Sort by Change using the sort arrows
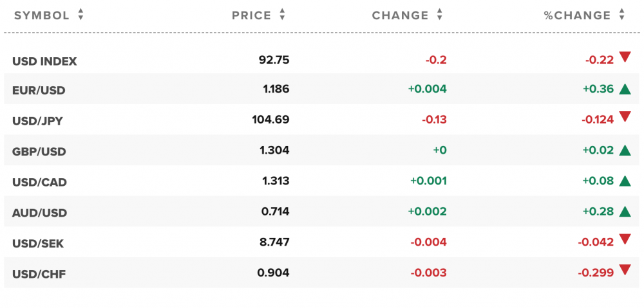The width and height of the screenshot is (644, 308). click(440, 15)
